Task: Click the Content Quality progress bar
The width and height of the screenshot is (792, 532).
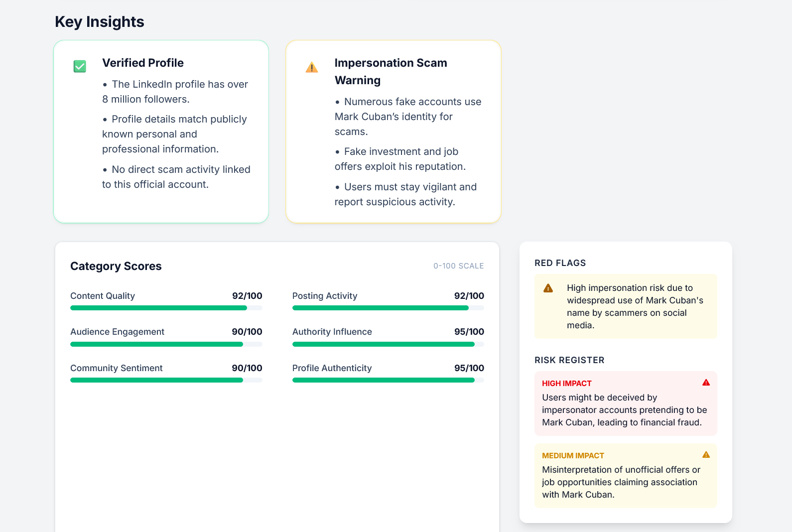Action: coord(166,308)
